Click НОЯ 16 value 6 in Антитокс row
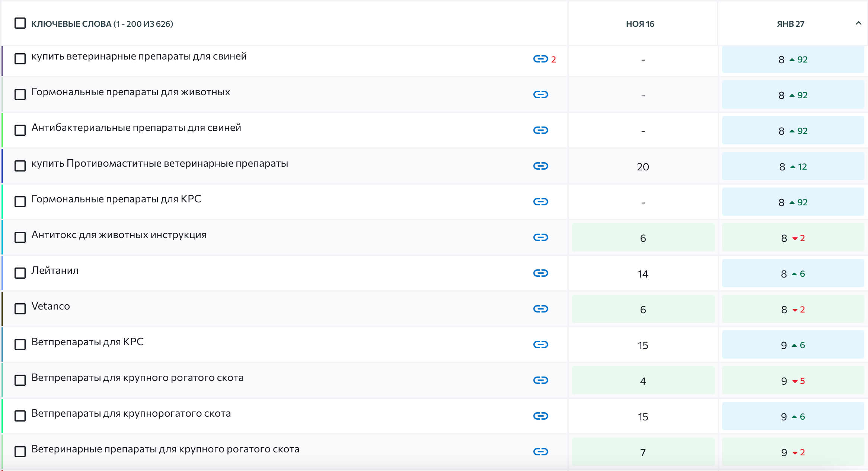Screen dimensions: 868x471 643,238
